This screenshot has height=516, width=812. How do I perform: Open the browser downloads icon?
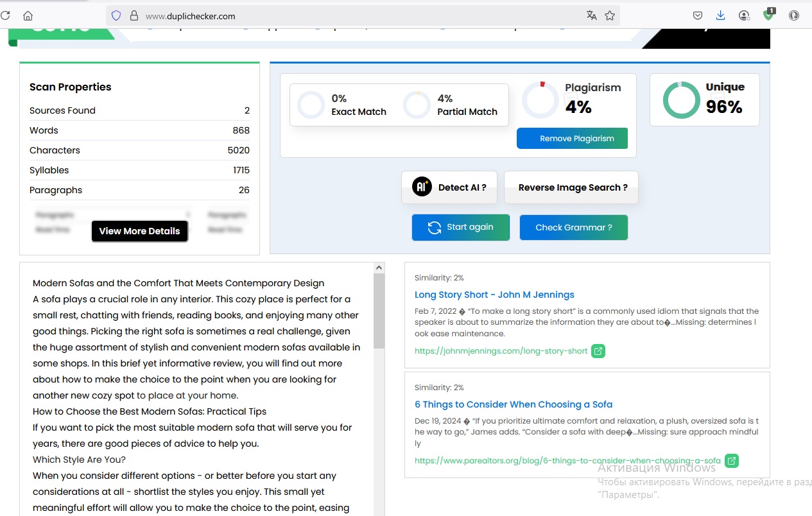tap(720, 16)
